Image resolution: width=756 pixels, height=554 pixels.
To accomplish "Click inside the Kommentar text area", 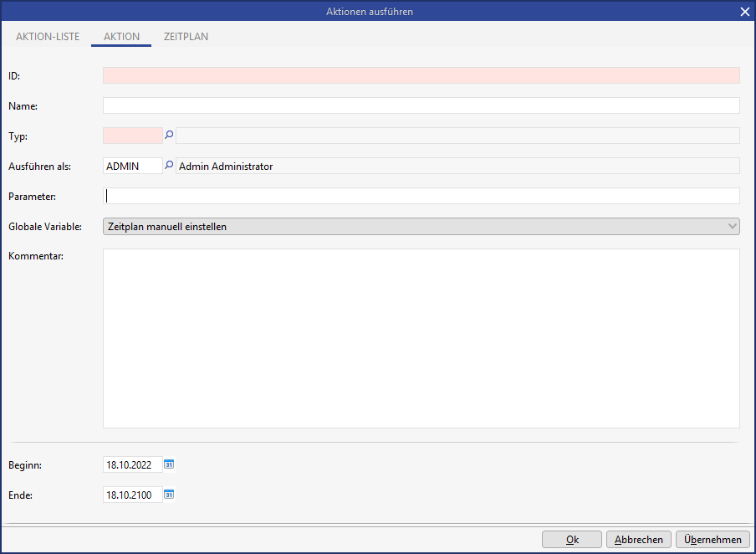I will pos(421,338).
